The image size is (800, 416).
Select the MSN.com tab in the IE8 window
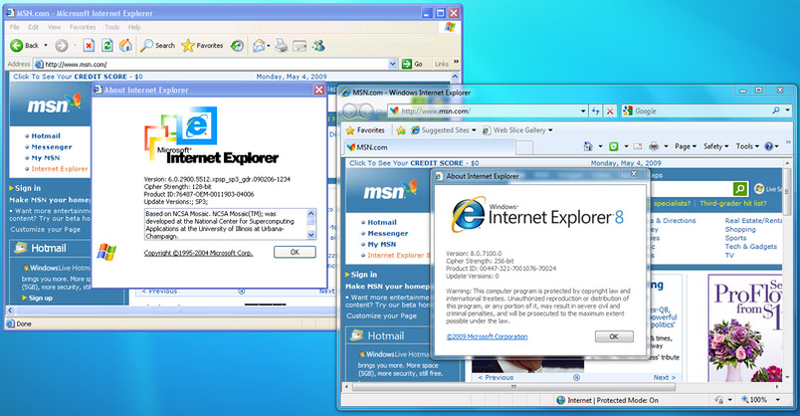(x=430, y=147)
